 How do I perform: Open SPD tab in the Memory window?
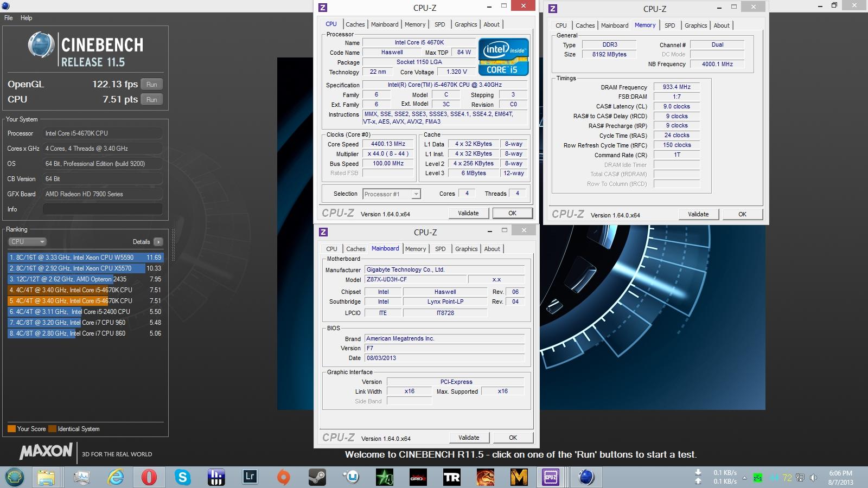tap(670, 25)
